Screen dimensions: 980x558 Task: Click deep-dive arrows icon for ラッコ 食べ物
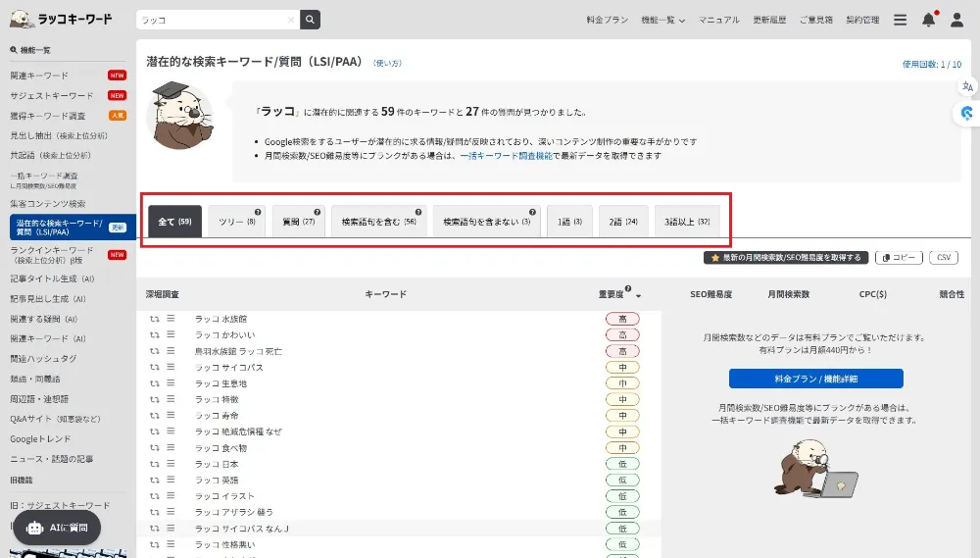point(155,448)
